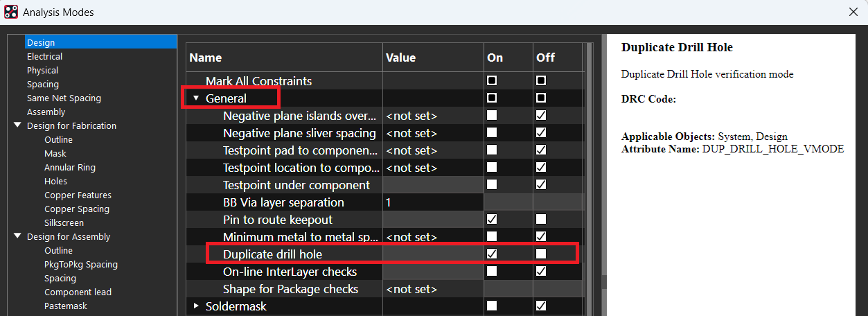The height and width of the screenshot is (316, 868).
Task: Edit BB Via layer separation value
Action: point(432,202)
